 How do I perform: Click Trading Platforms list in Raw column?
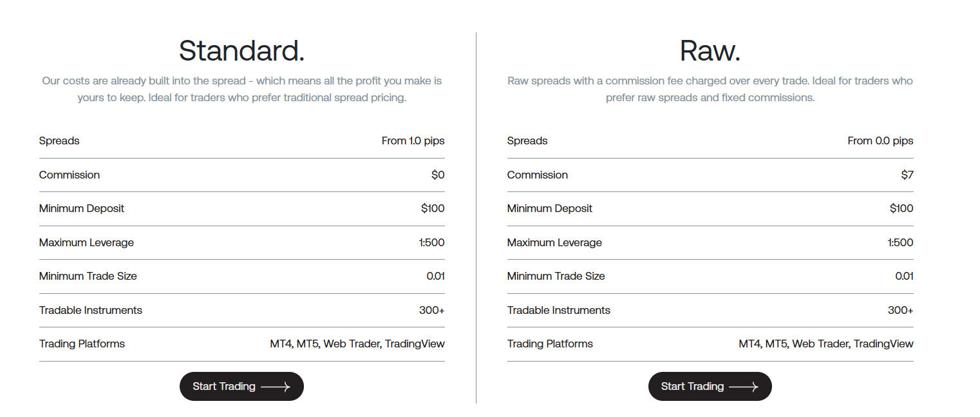pos(825,344)
